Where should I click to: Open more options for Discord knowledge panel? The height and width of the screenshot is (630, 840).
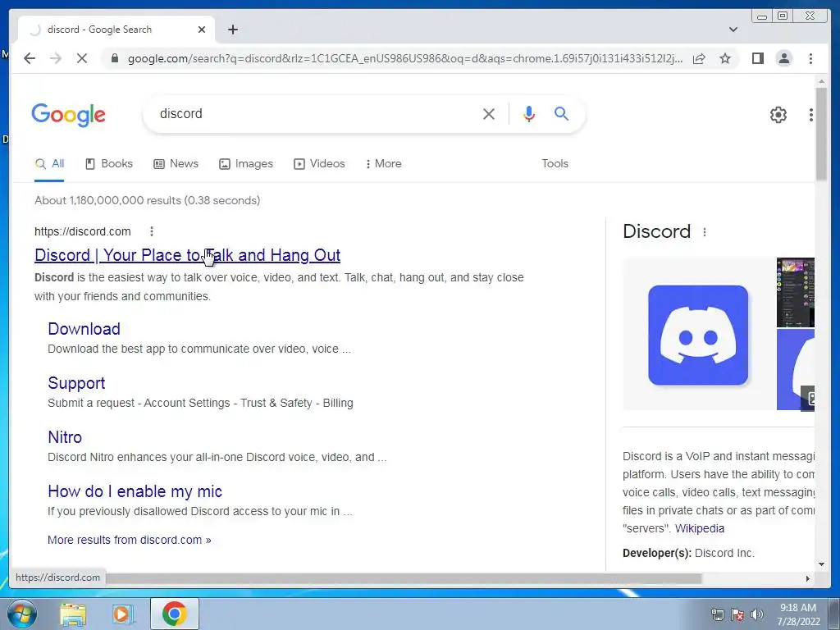pos(705,232)
